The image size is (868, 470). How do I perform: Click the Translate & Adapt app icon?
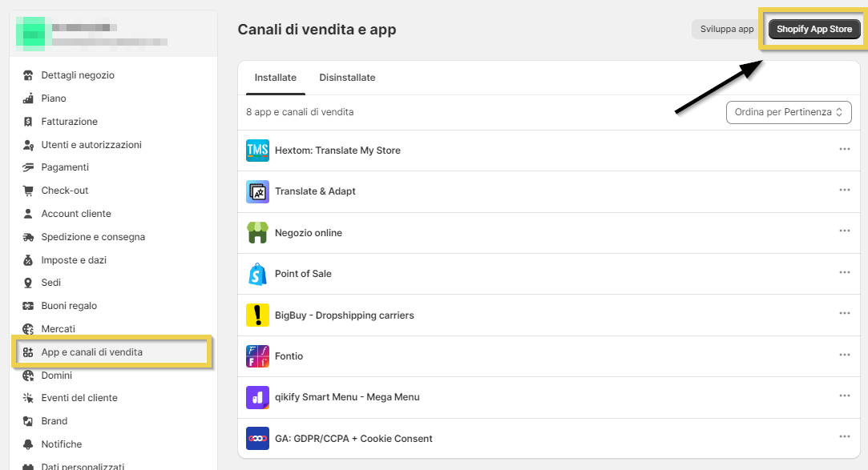(x=257, y=192)
